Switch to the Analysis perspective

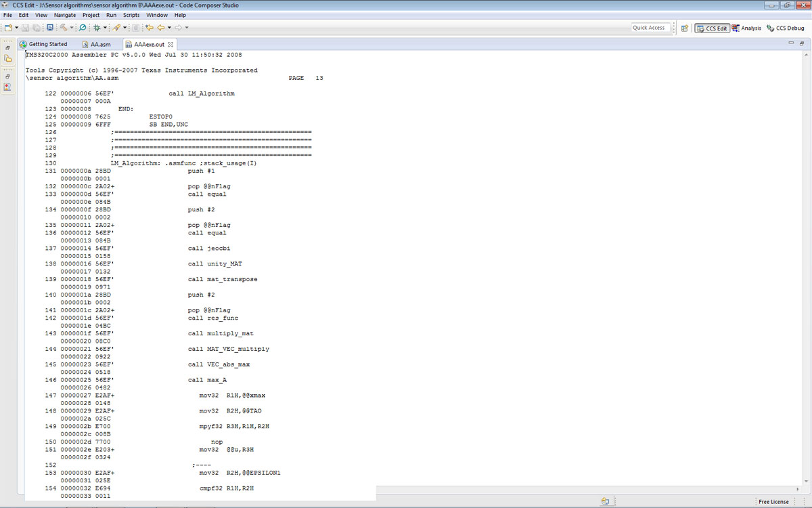point(746,28)
